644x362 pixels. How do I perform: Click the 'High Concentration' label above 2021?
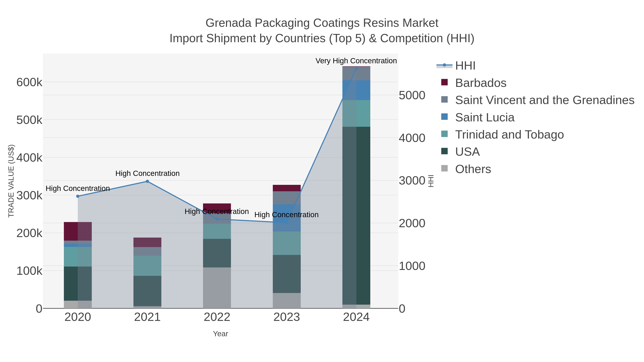148,173
